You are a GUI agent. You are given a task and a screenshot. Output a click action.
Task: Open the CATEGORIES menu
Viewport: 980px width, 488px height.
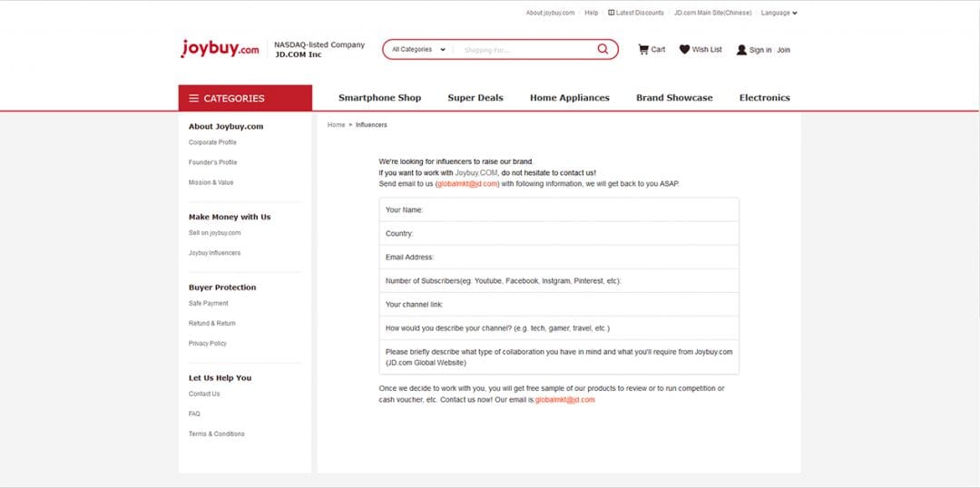[245, 98]
